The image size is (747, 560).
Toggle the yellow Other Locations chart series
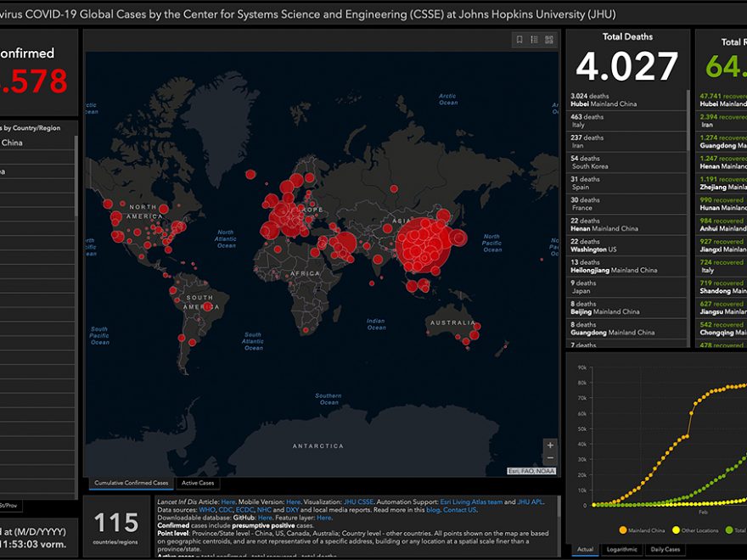[695, 530]
